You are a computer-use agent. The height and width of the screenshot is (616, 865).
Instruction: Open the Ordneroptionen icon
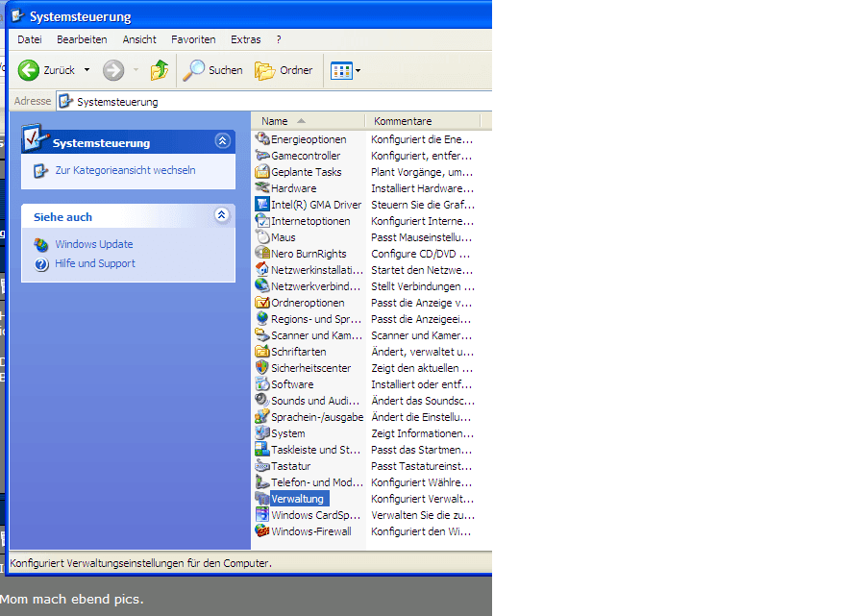coord(262,303)
